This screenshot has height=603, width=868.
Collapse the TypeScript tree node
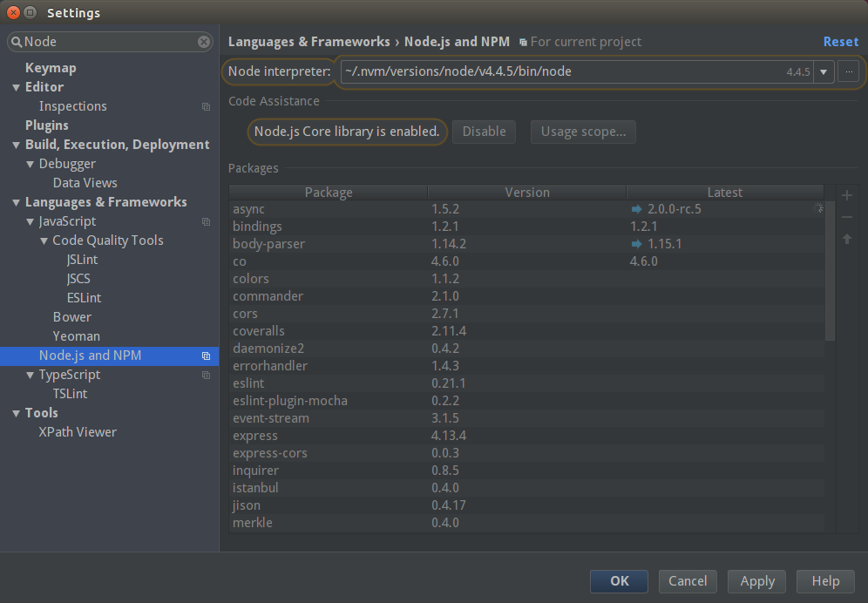coord(30,376)
